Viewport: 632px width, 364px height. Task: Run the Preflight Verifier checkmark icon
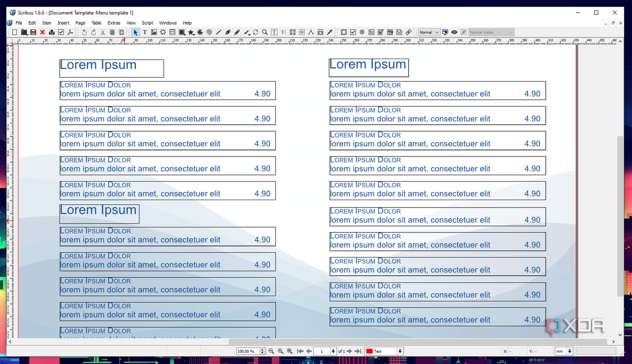coord(61,32)
